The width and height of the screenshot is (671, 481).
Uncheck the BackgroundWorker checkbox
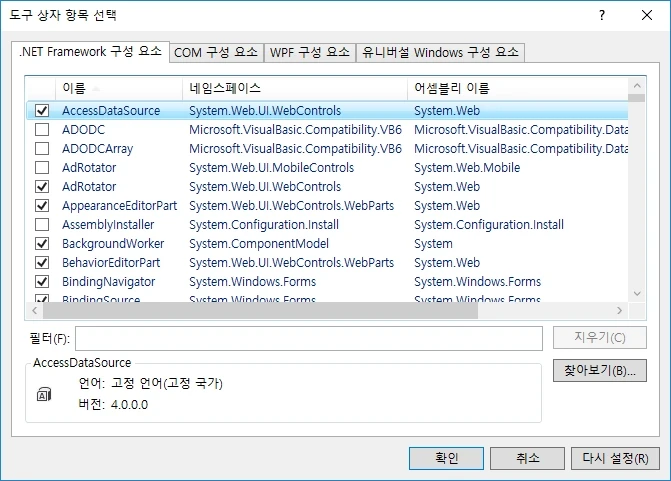[42, 244]
